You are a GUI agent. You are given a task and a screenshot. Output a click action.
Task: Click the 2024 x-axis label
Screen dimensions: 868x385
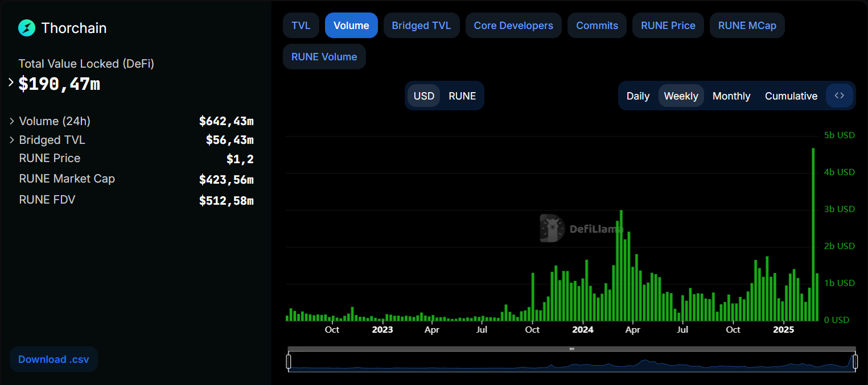coord(583,330)
